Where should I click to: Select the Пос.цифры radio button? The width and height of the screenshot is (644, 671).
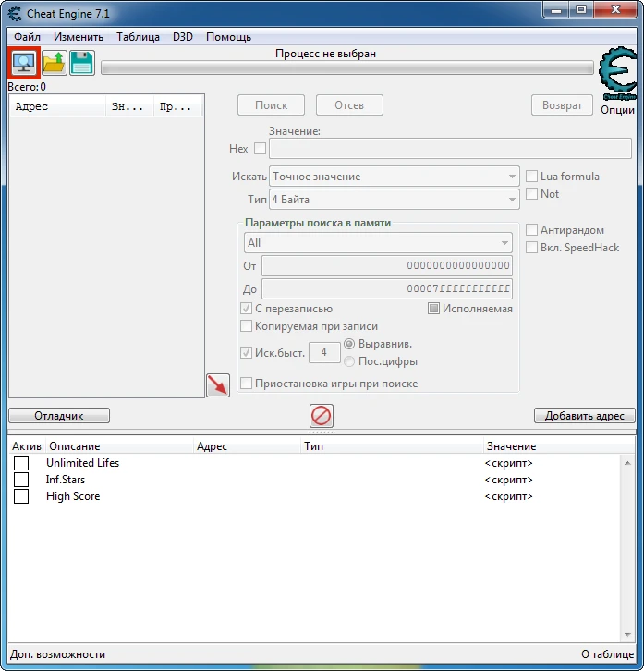pos(349,361)
